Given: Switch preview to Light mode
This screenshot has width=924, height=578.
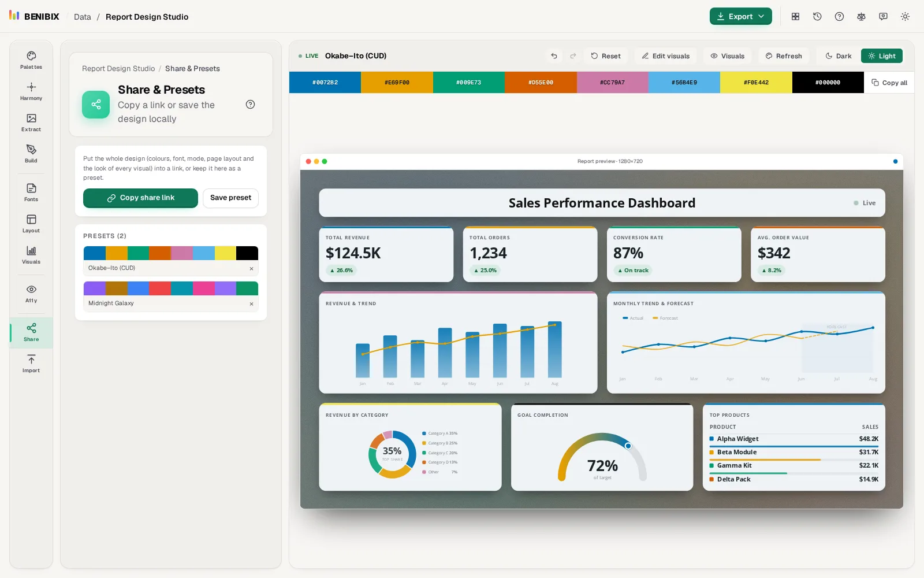Looking at the screenshot, I should tap(882, 56).
